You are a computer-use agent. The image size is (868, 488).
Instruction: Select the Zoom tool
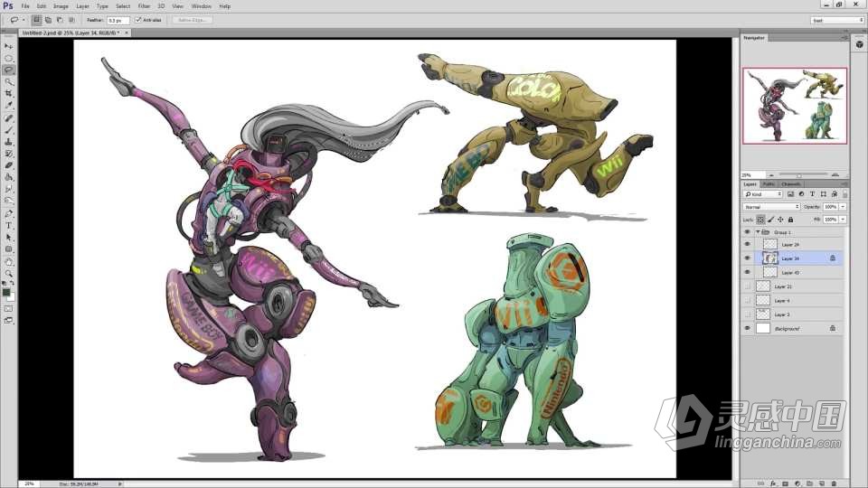pos(8,273)
